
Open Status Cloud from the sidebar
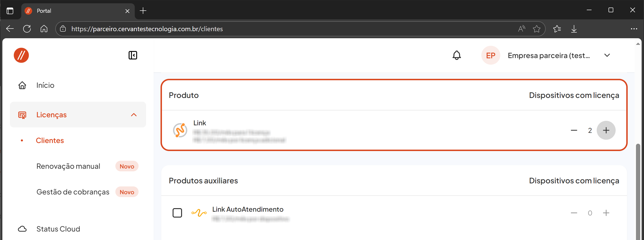point(58,229)
